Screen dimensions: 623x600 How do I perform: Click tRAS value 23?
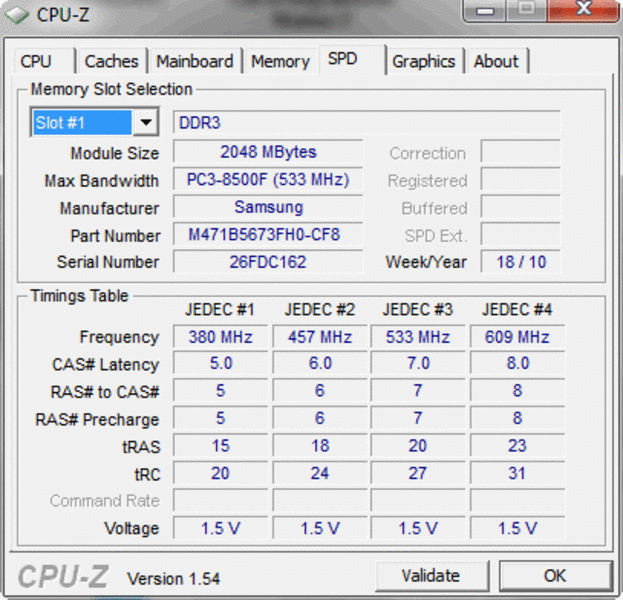(x=517, y=445)
